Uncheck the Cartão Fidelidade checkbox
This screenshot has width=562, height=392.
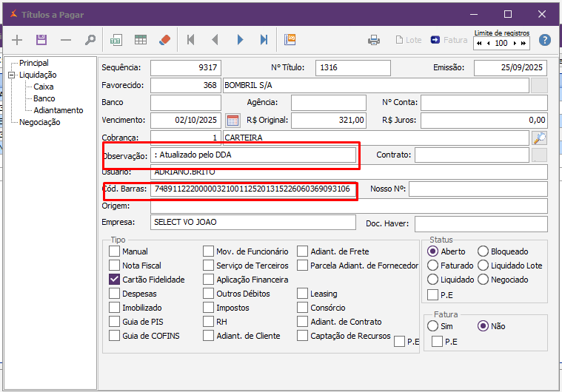click(114, 280)
